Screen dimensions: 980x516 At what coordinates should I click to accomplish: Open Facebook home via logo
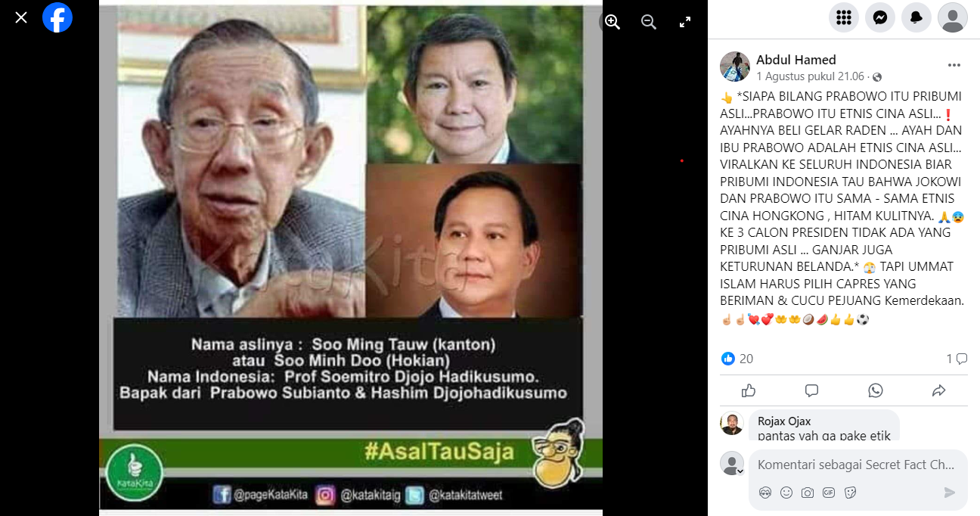pyautogui.click(x=57, y=17)
